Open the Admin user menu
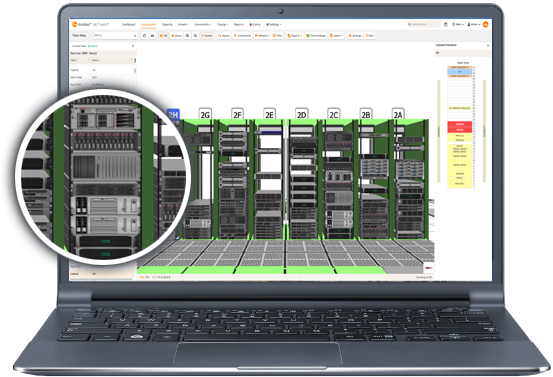Screen dimensions: 553x377 pos(474,24)
